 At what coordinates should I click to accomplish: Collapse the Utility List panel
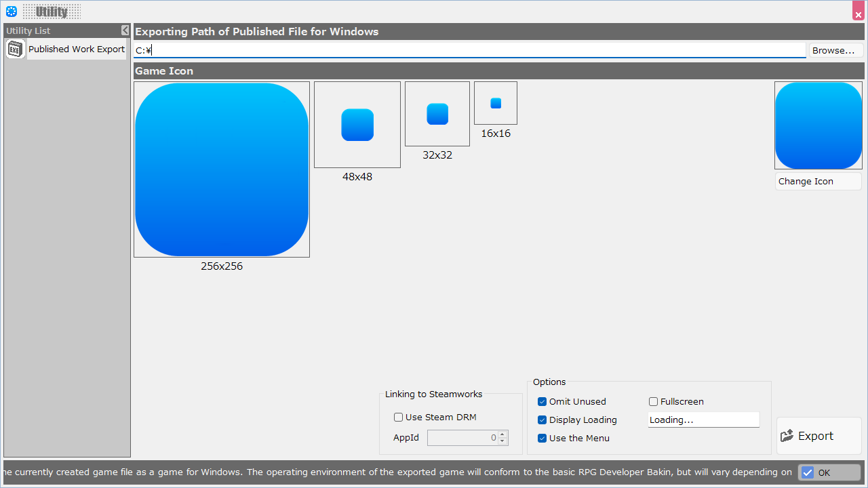125,30
